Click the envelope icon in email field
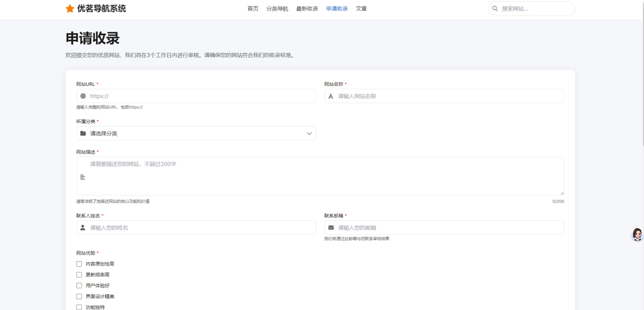 [x=331, y=227]
